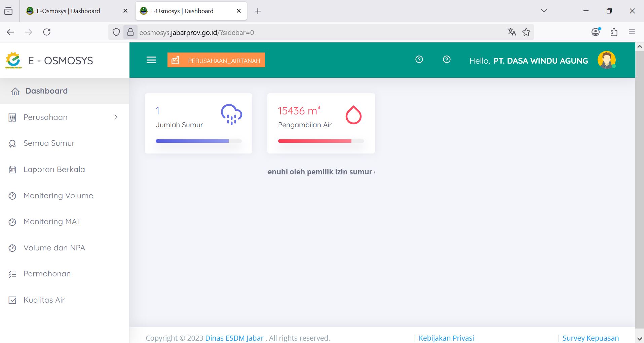644x343 pixels.
Task: Switch to the first E-Osmosys browser tab
Action: click(x=68, y=11)
